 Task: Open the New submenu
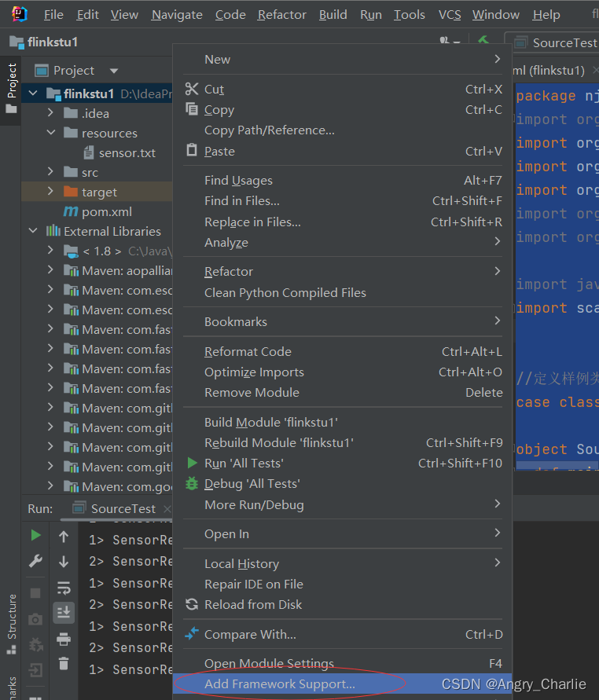coord(343,60)
